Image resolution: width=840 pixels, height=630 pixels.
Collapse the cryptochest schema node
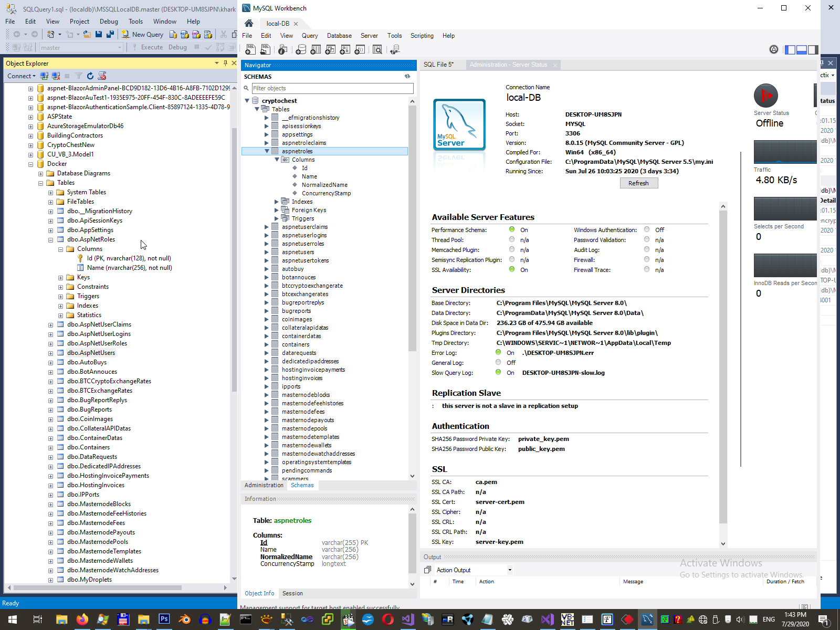point(247,101)
